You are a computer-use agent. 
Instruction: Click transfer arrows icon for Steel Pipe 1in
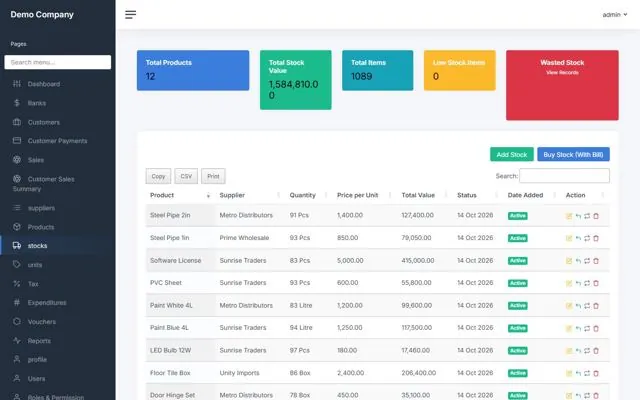(x=587, y=238)
